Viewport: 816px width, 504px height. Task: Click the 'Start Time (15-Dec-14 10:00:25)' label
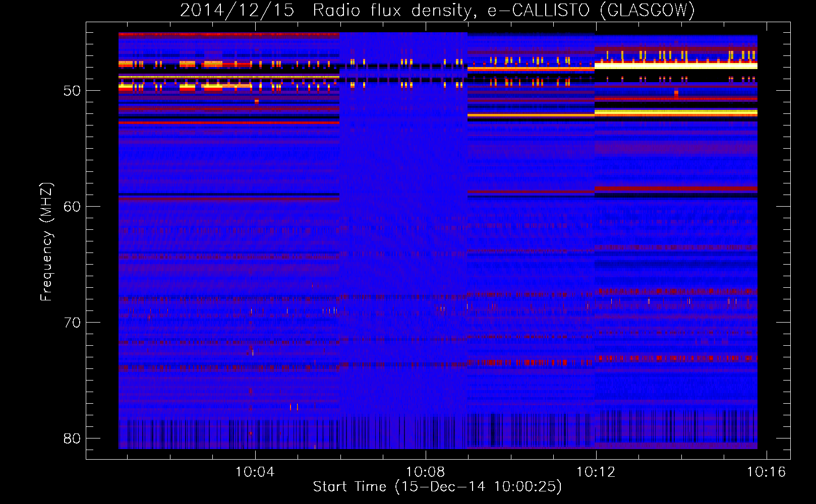pyautogui.click(x=437, y=487)
